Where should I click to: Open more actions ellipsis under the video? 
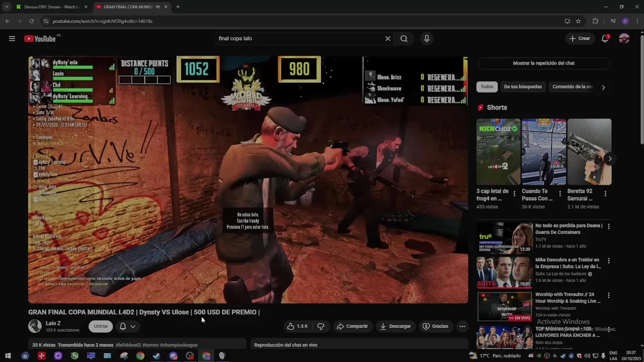[462, 326]
